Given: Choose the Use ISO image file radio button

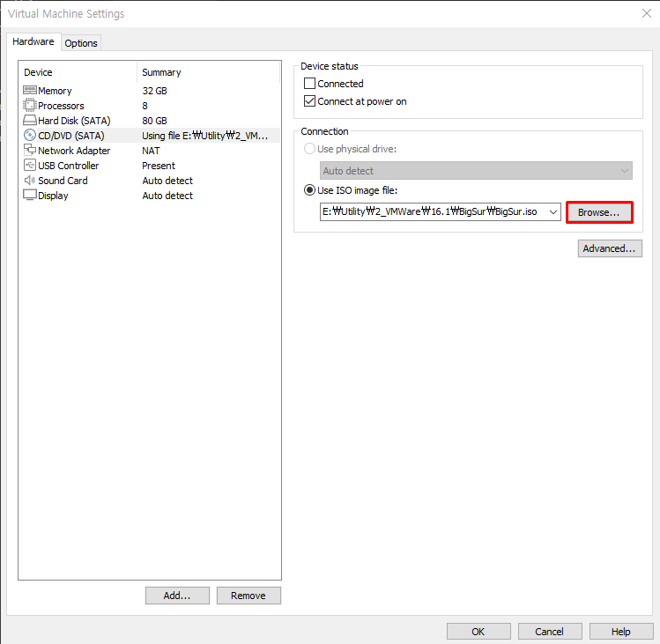Looking at the screenshot, I should [x=309, y=190].
